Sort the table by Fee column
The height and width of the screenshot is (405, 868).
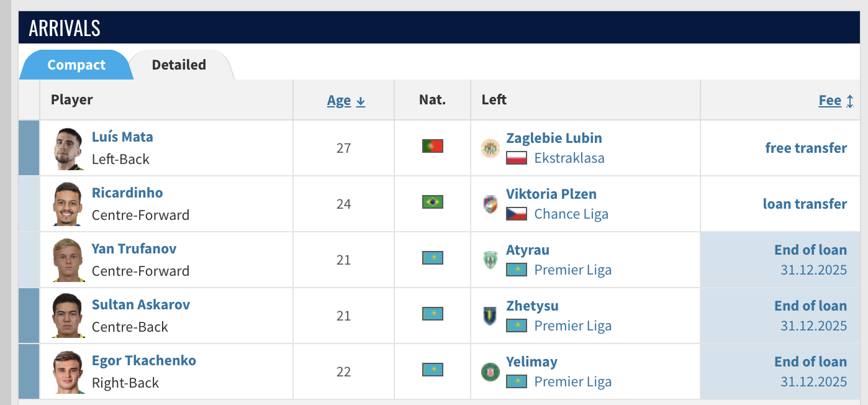pyautogui.click(x=836, y=101)
